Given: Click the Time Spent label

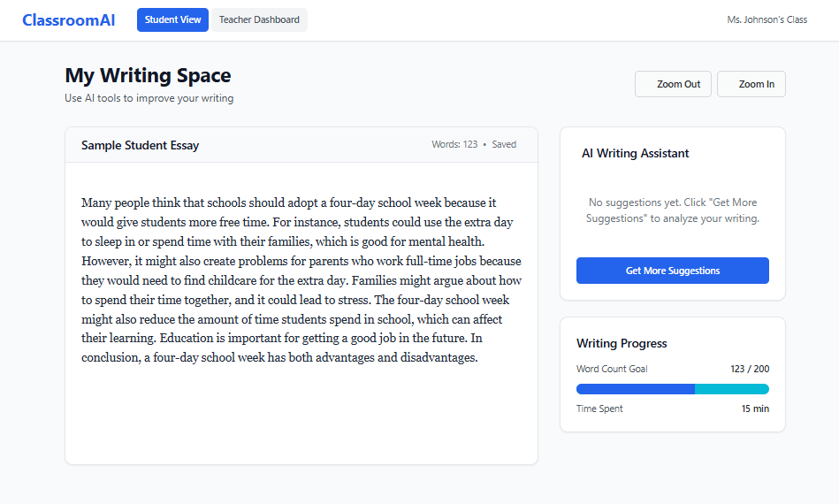Looking at the screenshot, I should [599, 409].
